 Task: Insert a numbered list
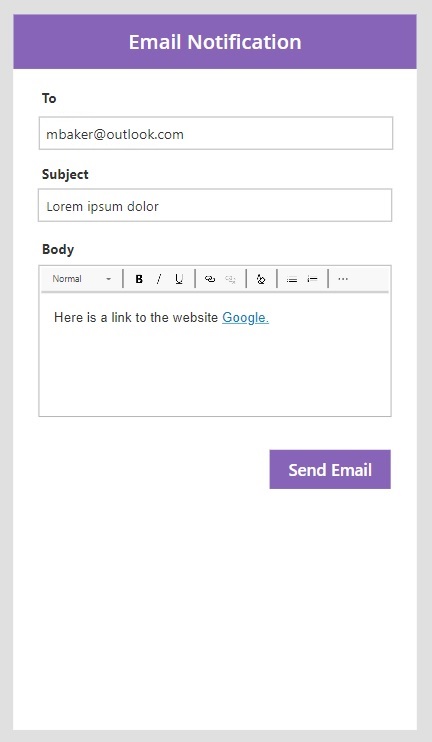tap(312, 279)
